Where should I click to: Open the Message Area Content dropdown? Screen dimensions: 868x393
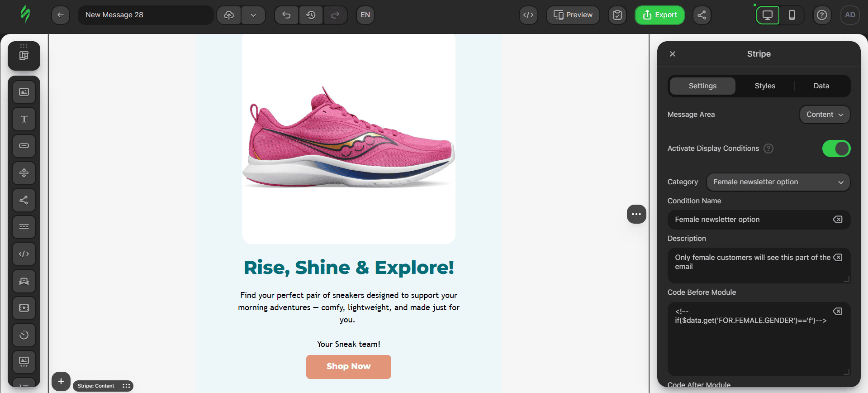[x=825, y=115]
